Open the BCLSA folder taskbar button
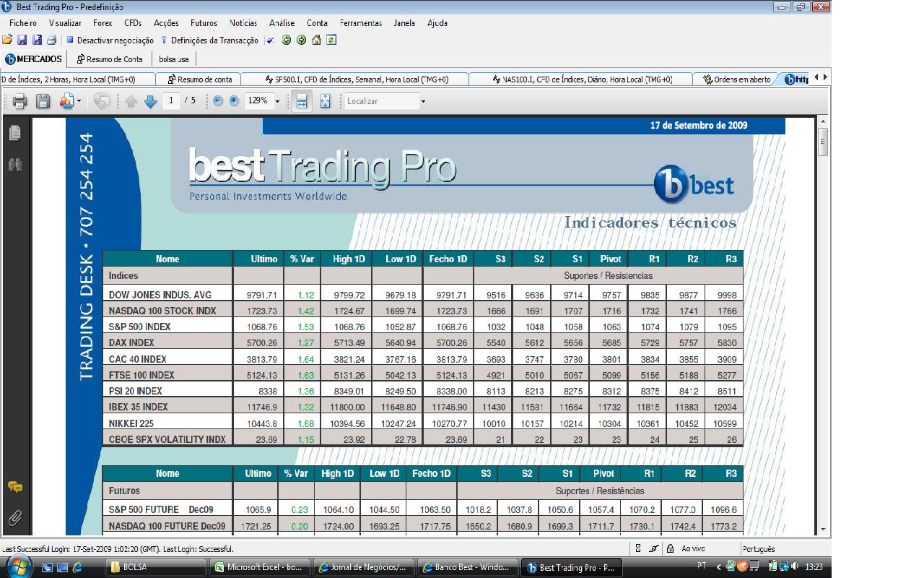924x578 pixels. click(156, 567)
